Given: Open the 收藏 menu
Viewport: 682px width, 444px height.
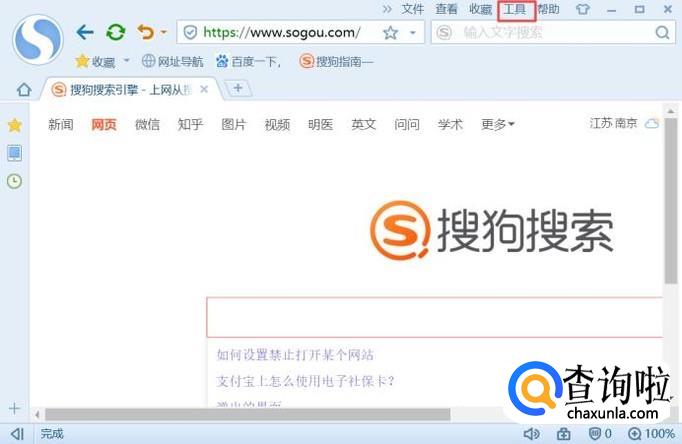Looking at the screenshot, I should [480, 9].
